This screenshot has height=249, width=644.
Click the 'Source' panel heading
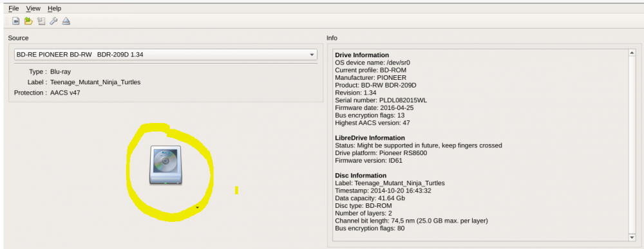[x=19, y=38]
